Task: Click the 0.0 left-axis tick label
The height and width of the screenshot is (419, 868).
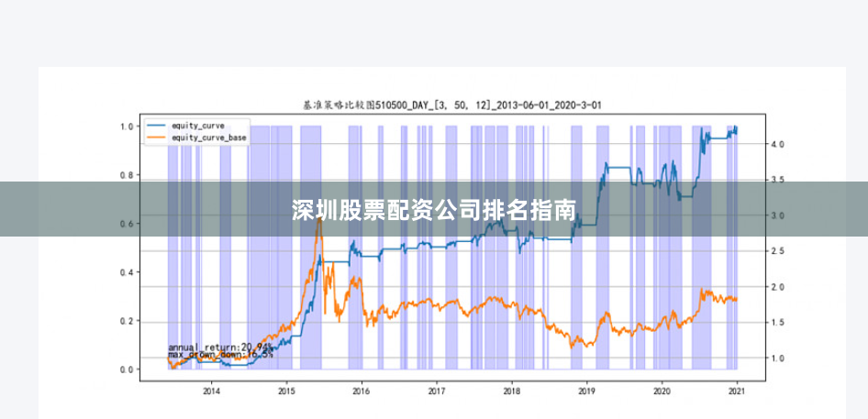Action: [128, 369]
